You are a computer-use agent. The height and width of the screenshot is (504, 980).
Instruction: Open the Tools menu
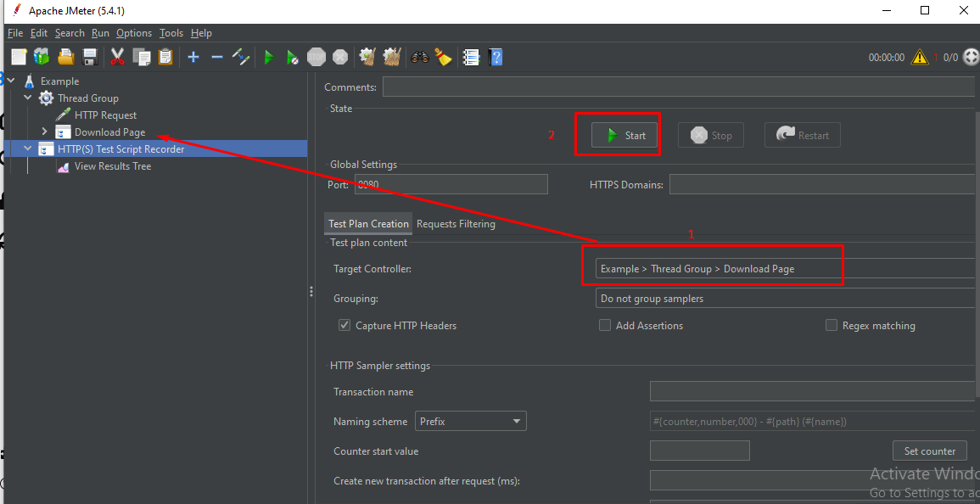171,33
